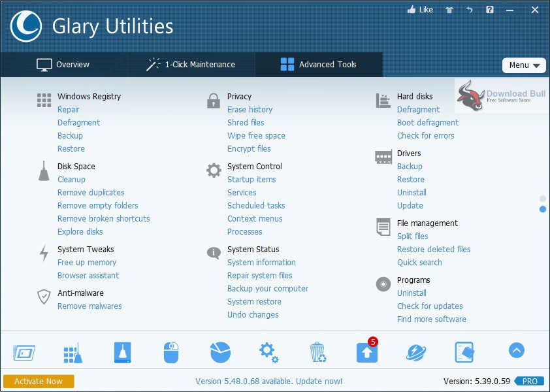Screen dimensions: 550x392
Task: Open the mouse icon in bottom toolbar
Action: 171,353
